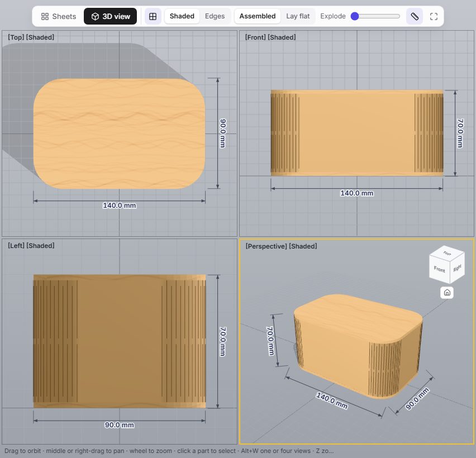Image resolution: width=476 pixels, height=458 pixels.
Task: Select the box part in Front view
Action: coord(357,133)
